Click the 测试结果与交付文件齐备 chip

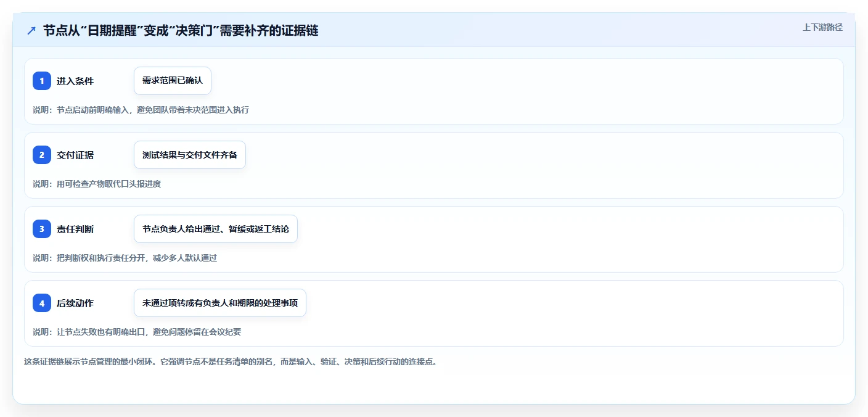(x=190, y=155)
